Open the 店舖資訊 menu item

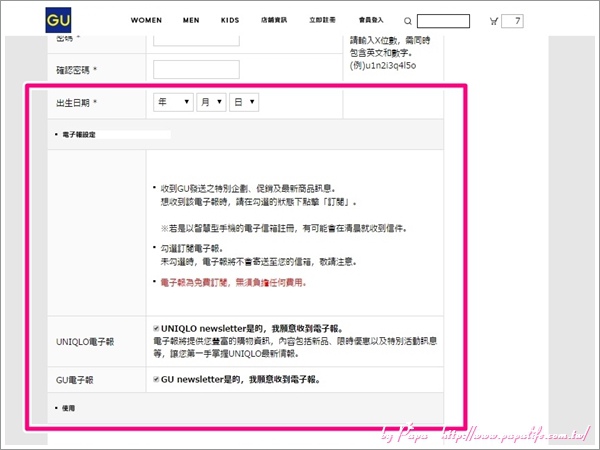pyautogui.click(x=274, y=20)
